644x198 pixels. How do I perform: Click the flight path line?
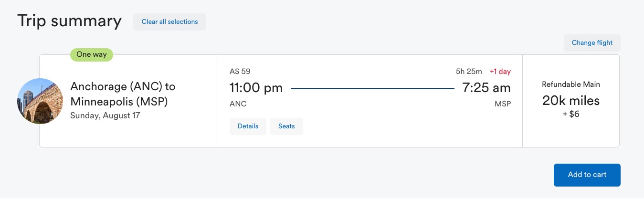click(x=372, y=88)
